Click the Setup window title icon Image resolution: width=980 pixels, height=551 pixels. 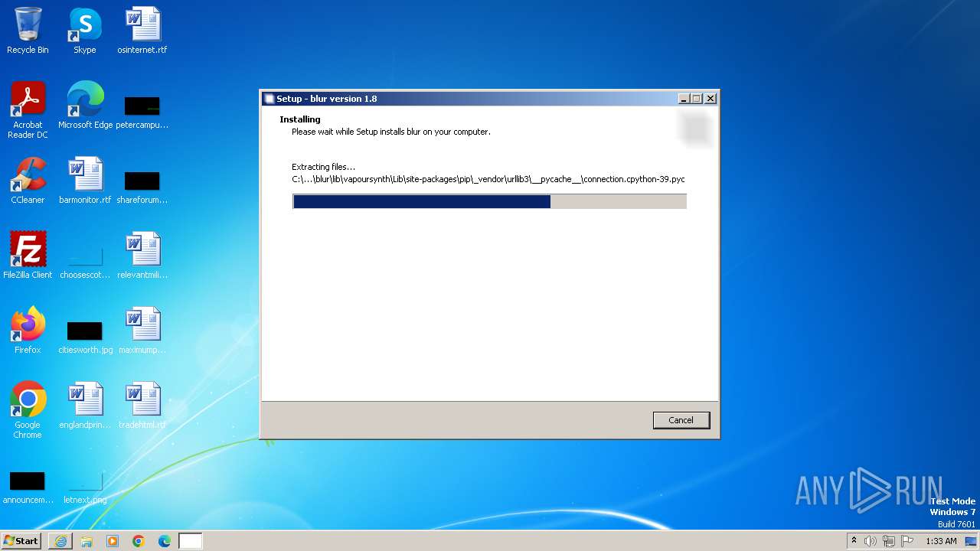click(x=269, y=99)
